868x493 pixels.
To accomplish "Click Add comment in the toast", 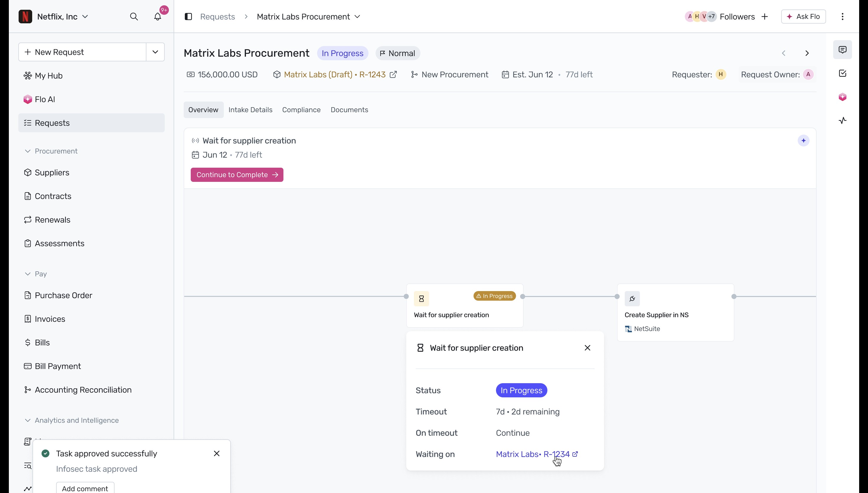I will click(x=85, y=488).
